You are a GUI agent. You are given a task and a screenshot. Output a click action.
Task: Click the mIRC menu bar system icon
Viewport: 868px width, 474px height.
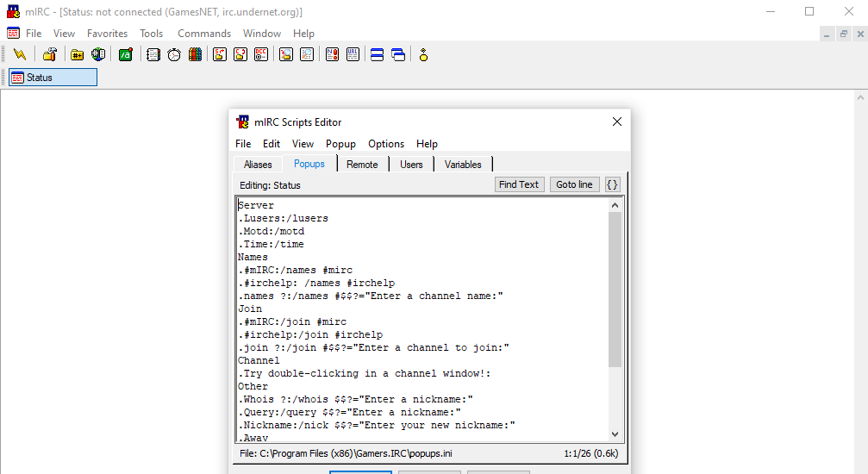[13, 34]
